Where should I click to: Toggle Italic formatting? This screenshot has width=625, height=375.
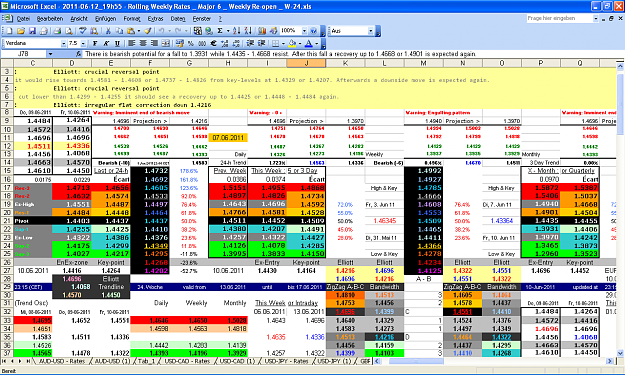tap(106, 43)
